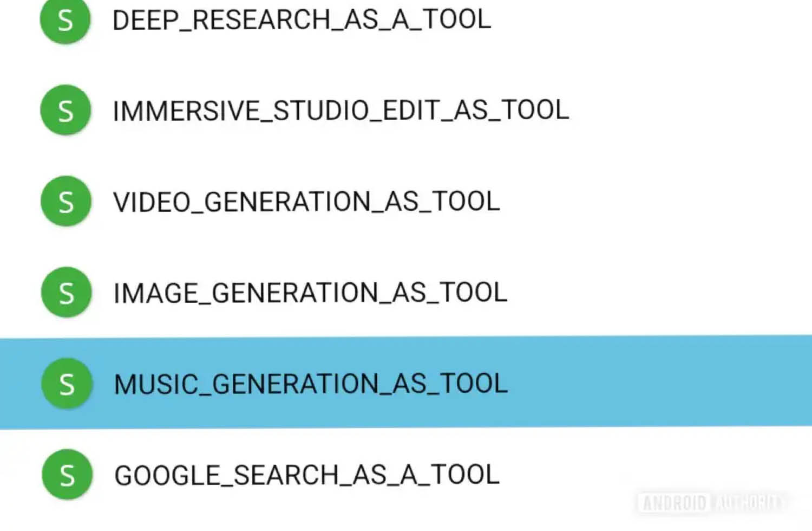Choose the VIDEO_GENERATION_AS_TOOL text entry
812x531 pixels.
coord(306,202)
